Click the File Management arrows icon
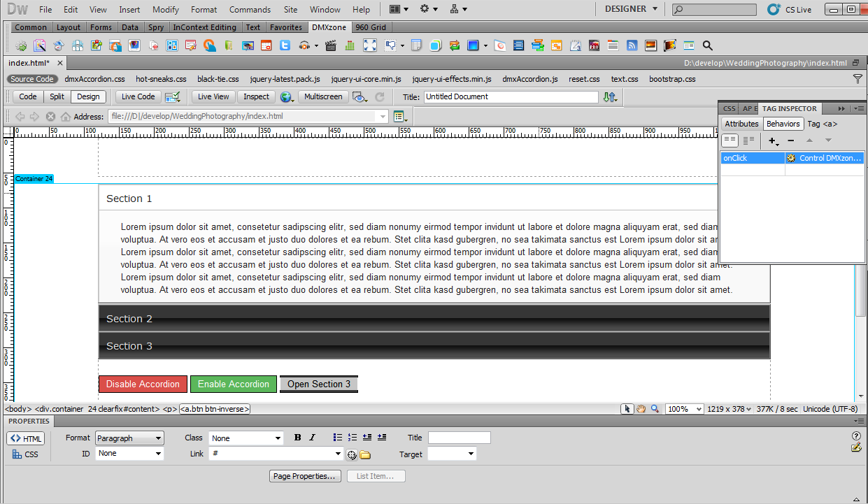 610,97
